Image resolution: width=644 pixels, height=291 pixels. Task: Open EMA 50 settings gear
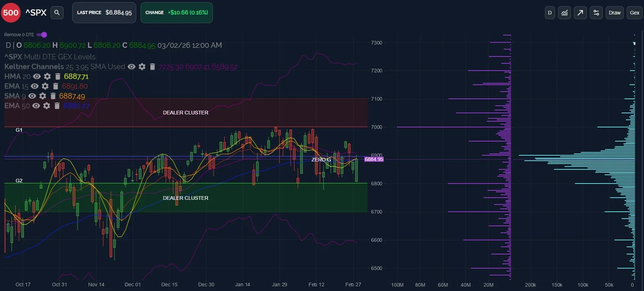[47, 106]
